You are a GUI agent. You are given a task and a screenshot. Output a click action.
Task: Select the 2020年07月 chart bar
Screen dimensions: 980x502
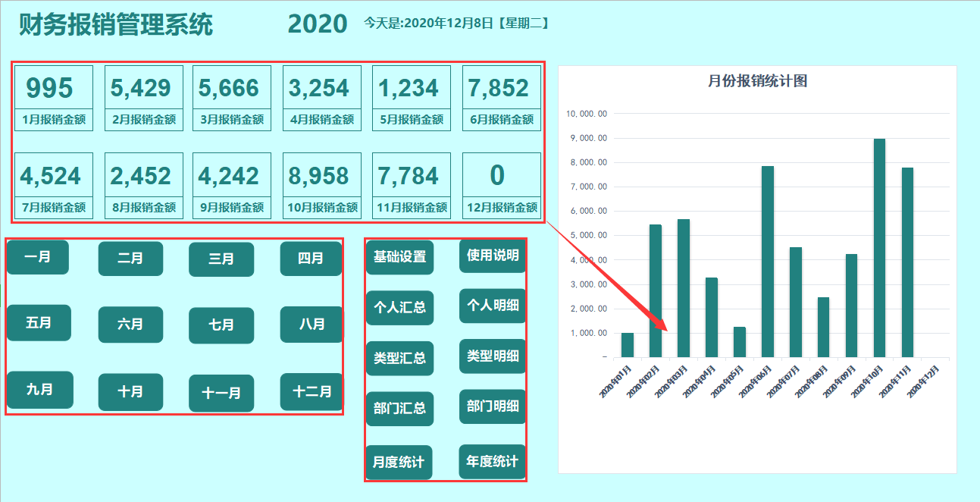pos(796,303)
